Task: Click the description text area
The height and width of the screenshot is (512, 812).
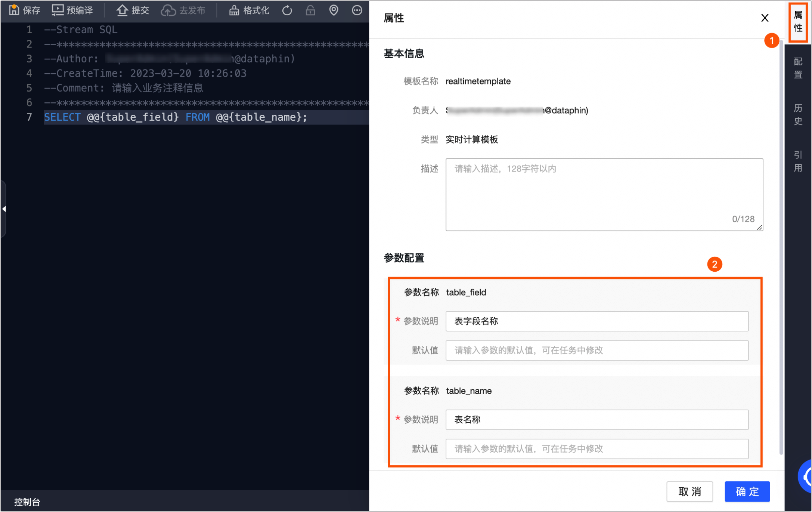Action: coord(604,194)
